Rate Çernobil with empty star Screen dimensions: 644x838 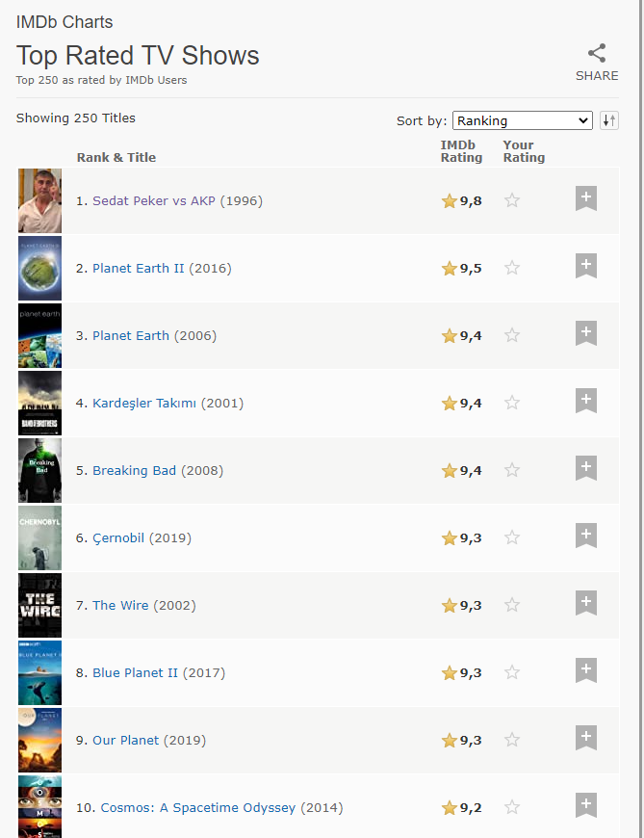(x=512, y=537)
